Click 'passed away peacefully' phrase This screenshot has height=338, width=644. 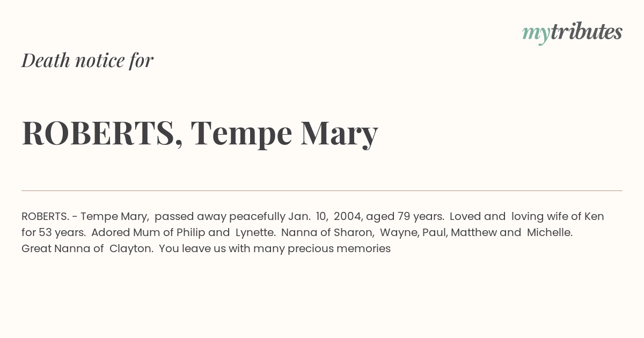pyautogui.click(x=220, y=217)
